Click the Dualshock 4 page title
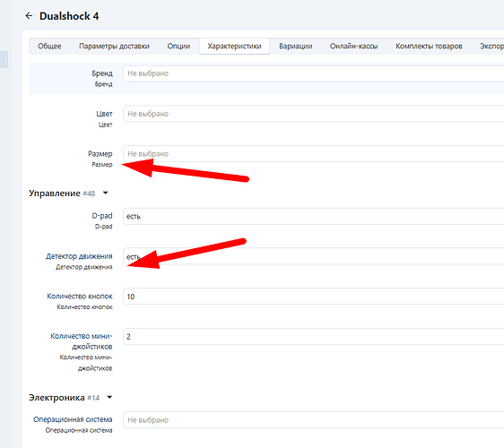504x448 pixels. click(69, 16)
